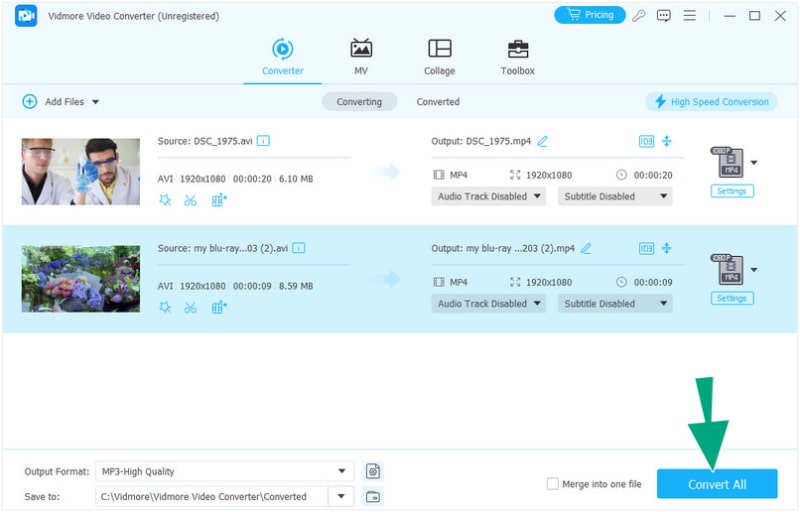Switch to the Converted list tab

pos(438,102)
